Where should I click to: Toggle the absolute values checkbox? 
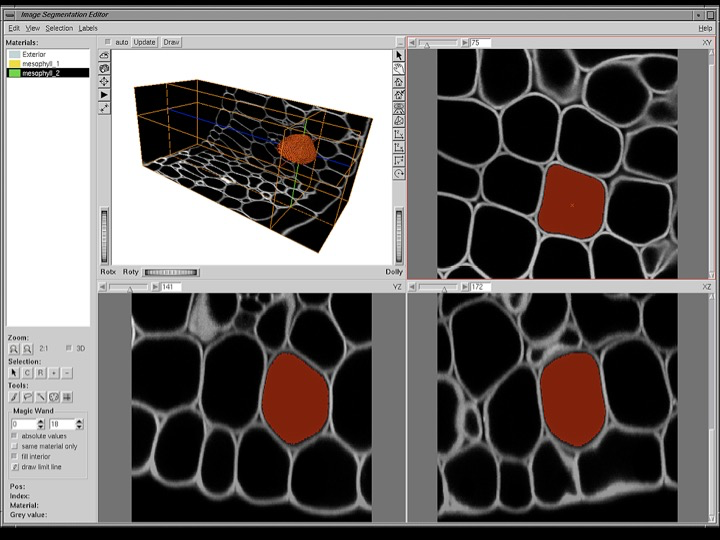click(15, 436)
